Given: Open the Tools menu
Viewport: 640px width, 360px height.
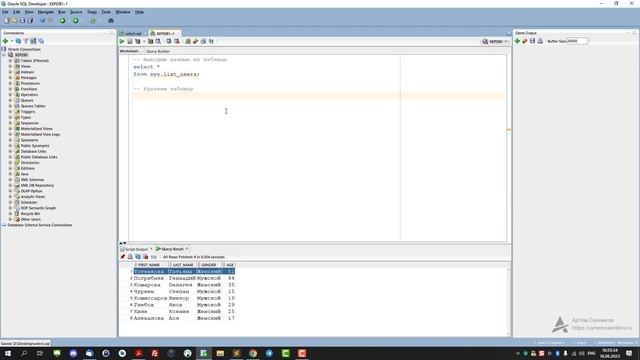Looking at the screenshot, I should (106, 12).
